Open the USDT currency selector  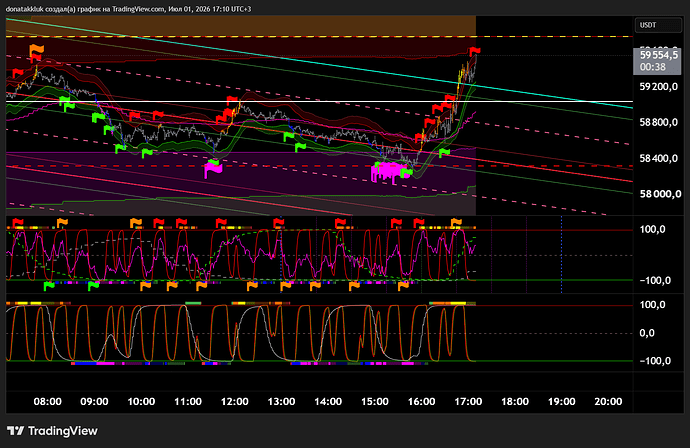click(x=658, y=25)
